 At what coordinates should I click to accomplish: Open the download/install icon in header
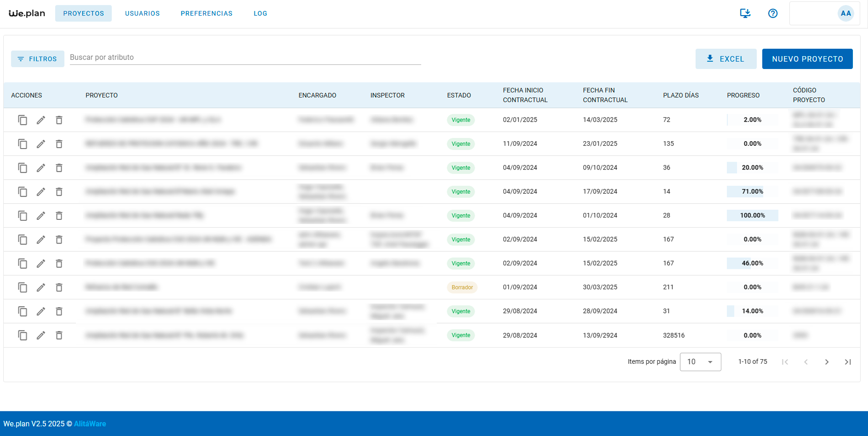pyautogui.click(x=745, y=13)
